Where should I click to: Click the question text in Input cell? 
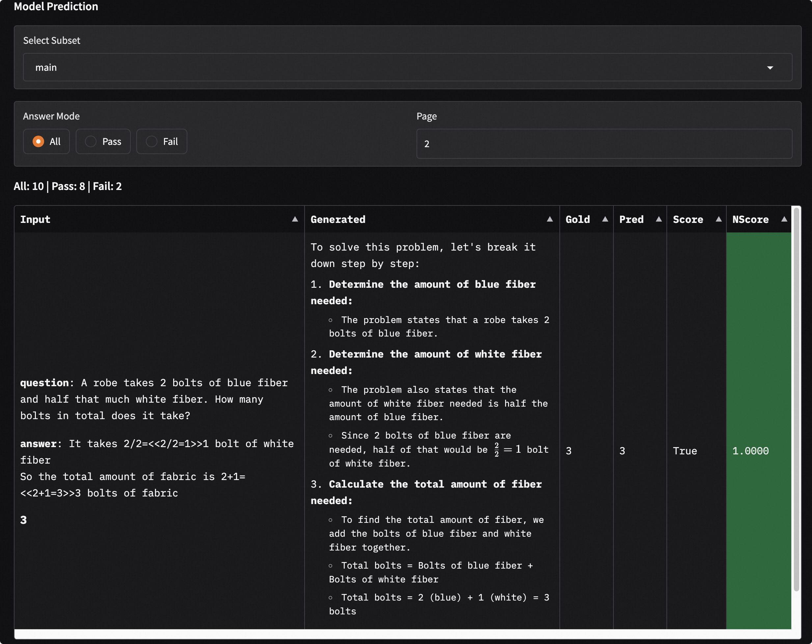(154, 399)
